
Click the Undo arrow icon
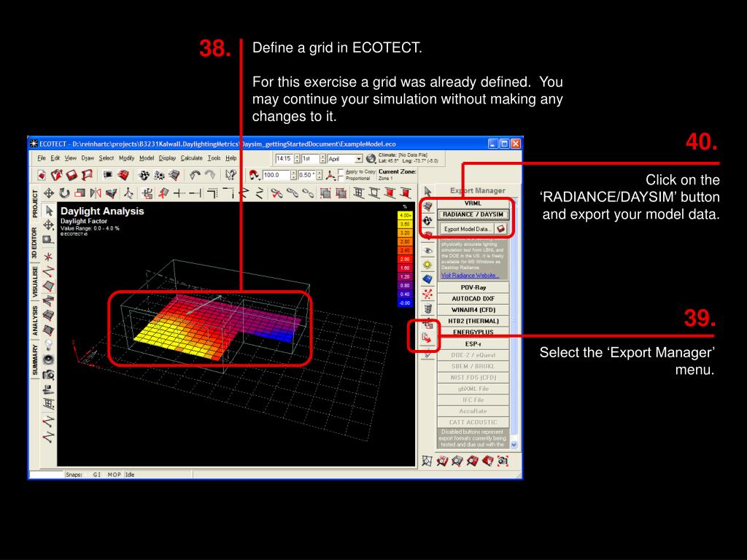[195, 175]
